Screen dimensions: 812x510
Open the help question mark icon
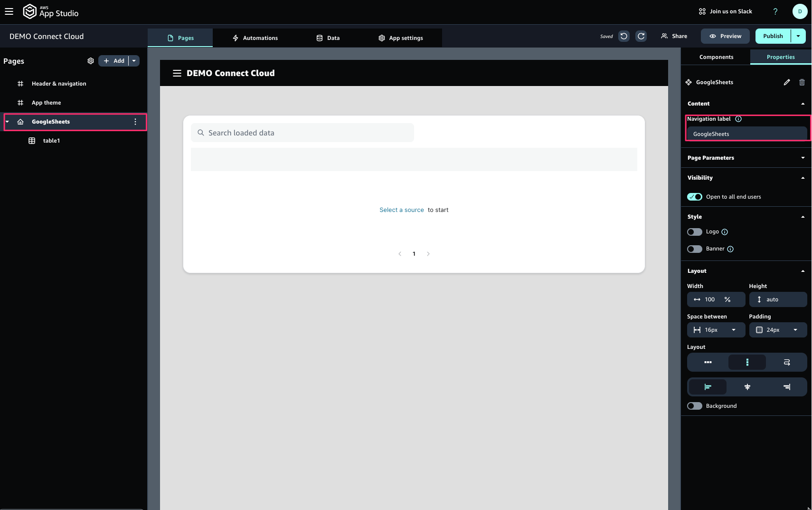(x=775, y=11)
